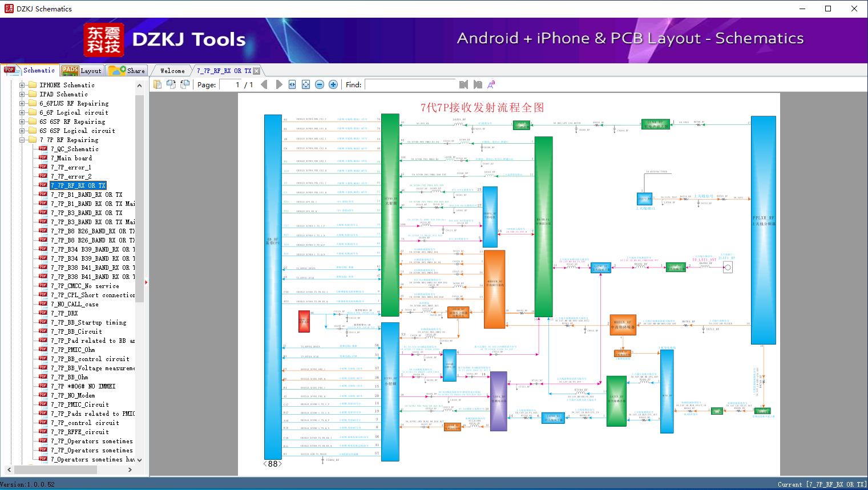Close the 7_7P_RF_RX OR TX document tab

[257, 71]
